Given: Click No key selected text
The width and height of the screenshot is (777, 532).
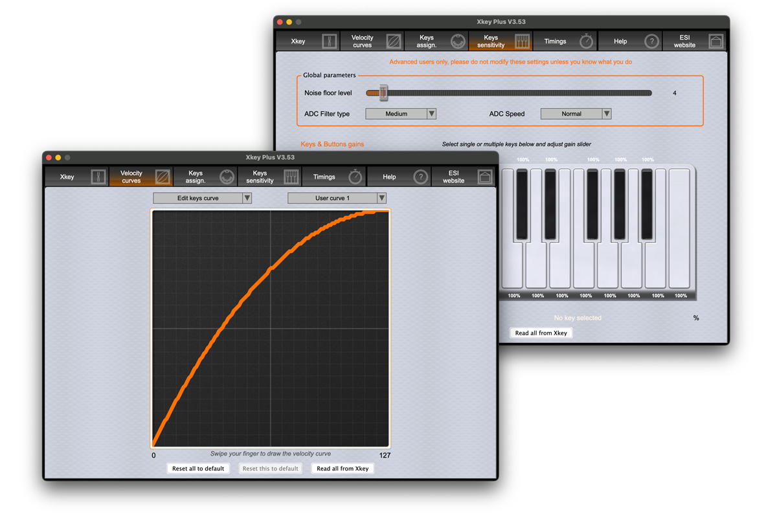Looking at the screenshot, I should [578, 318].
